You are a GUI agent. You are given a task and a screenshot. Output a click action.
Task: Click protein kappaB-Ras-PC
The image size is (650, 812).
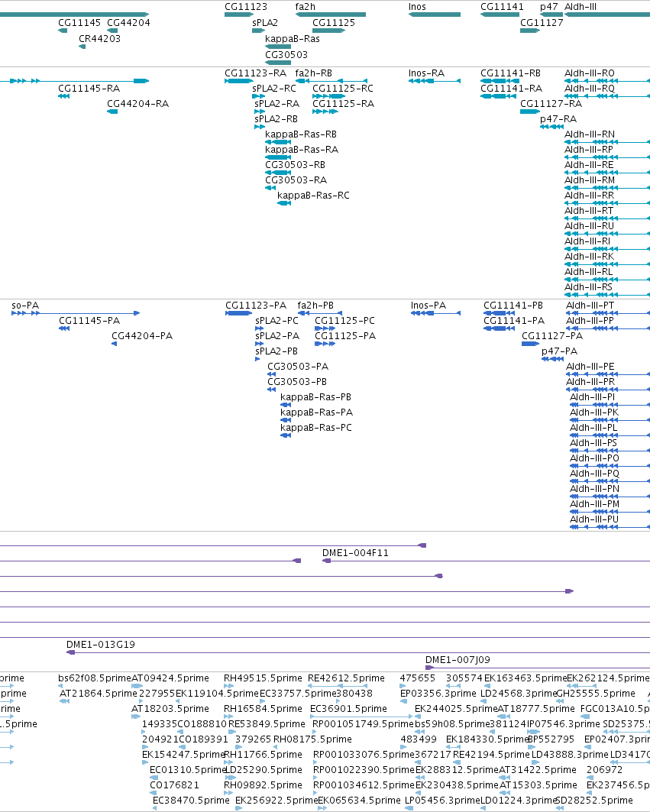coord(316,428)
